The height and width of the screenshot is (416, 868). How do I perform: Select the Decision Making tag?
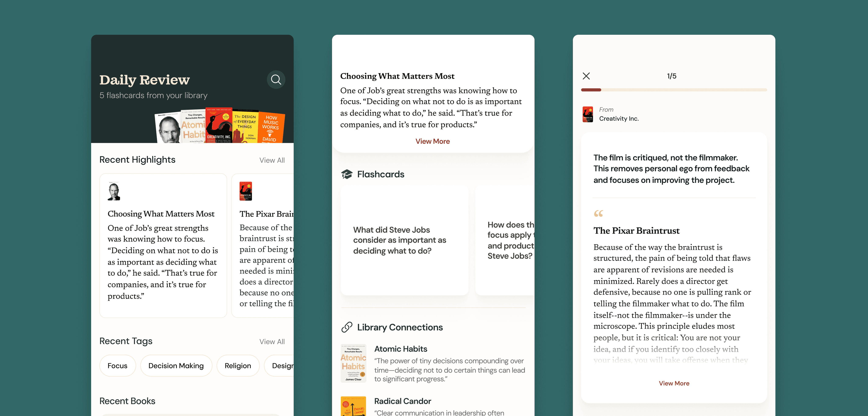coord(176,366)
